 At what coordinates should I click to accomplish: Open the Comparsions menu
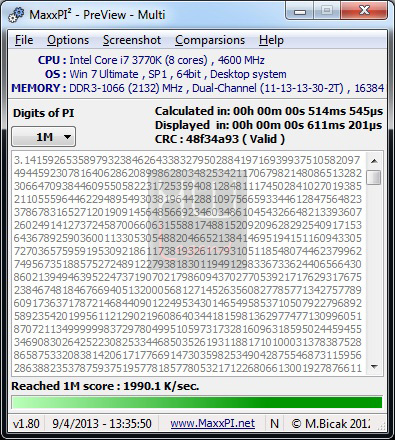(x=210, y=40)
